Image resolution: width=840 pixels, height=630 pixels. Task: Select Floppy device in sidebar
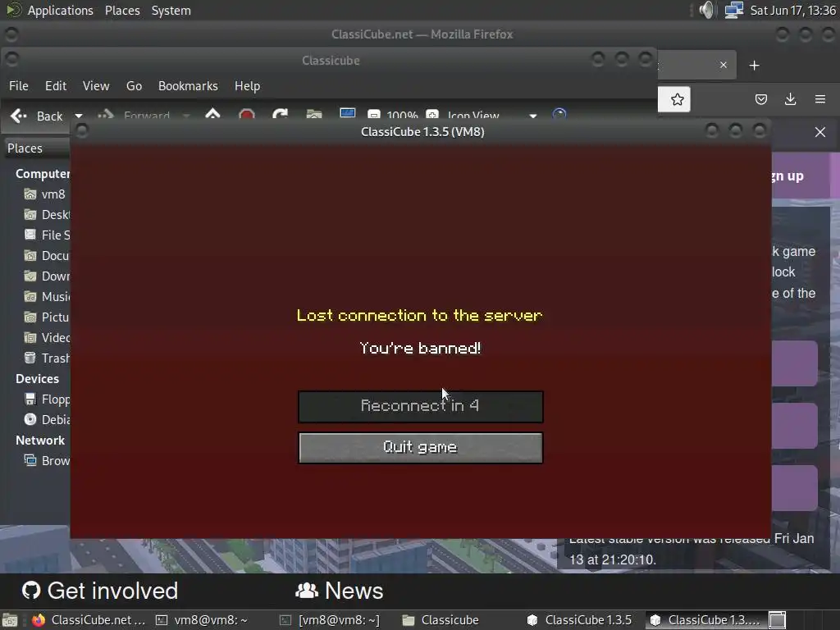tap(47, 399)
